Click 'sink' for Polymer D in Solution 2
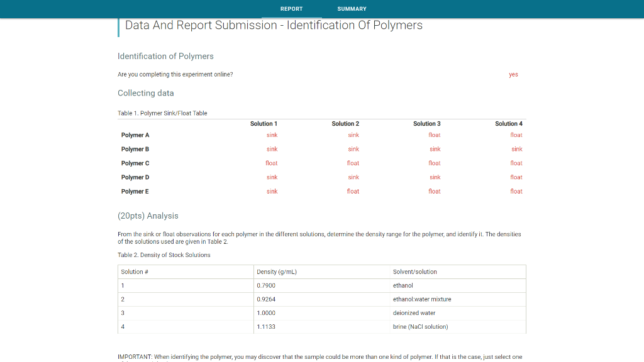The height and width of the screenshot is (362, 644). [353, 177]
